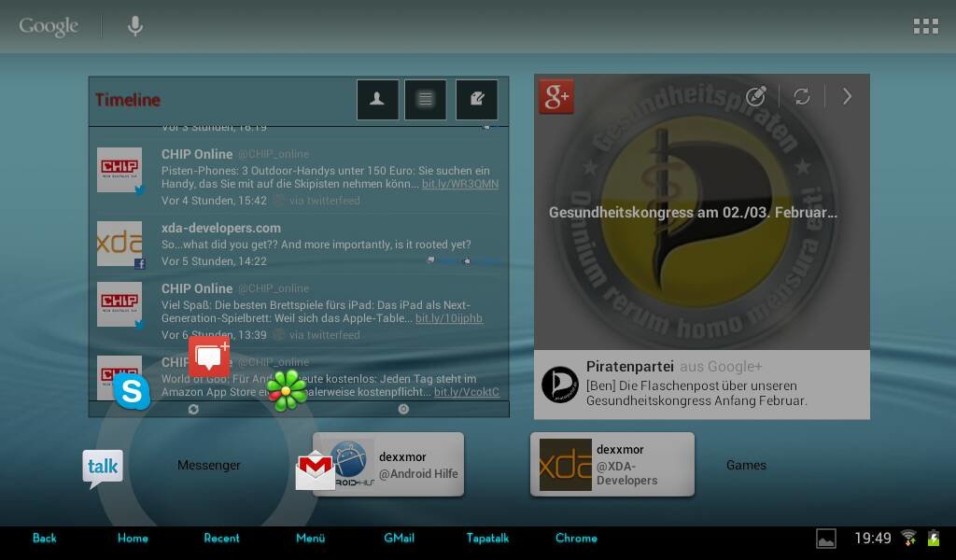Screen dimensions: 956x560
Task: Tap the Back navigation button
Action: pyautogui.click(x=45, y=538)
